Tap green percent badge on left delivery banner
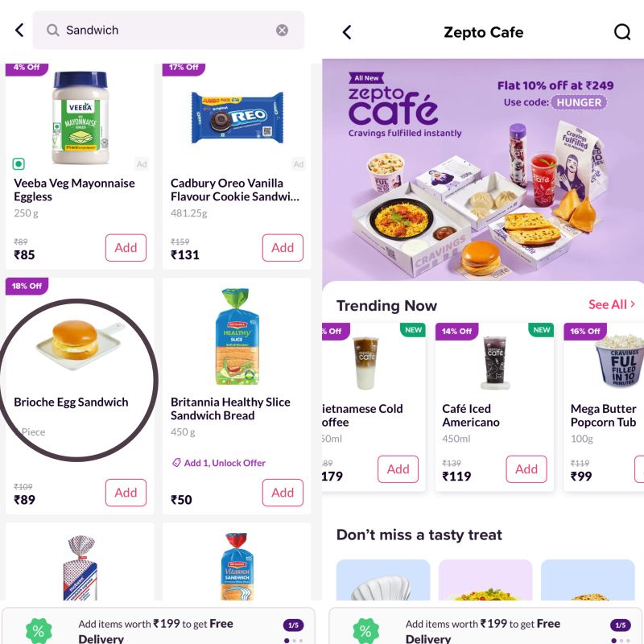Viewport: 644px width, 644px height. pos(39,630)
